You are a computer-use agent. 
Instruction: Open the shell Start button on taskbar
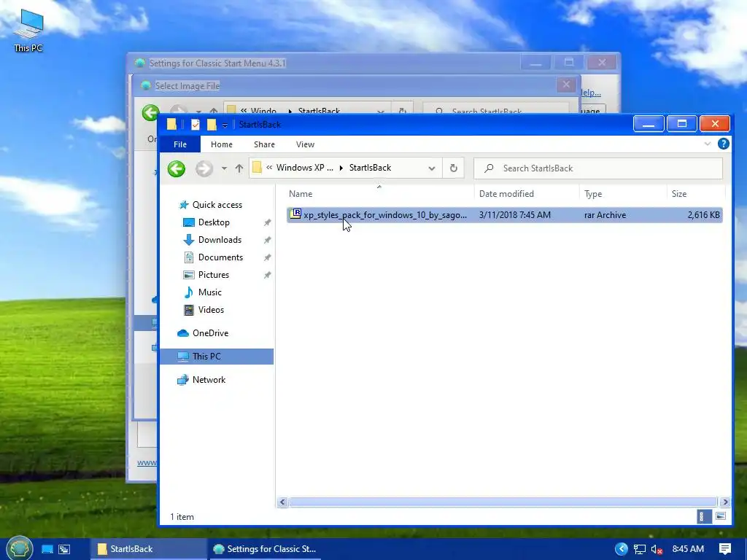(x=19, y=548)
